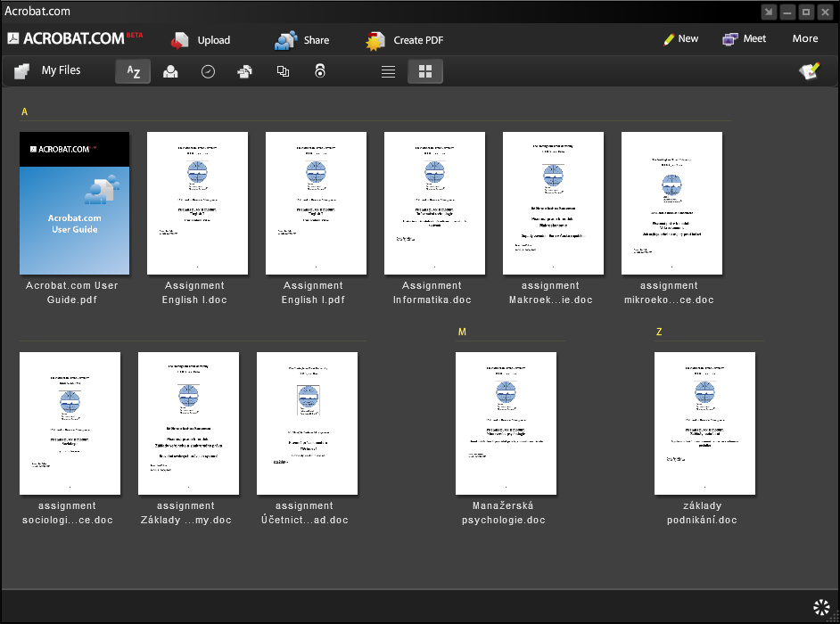Click the Acrobat.com logo
Screen dimensions: 840x624
(75, 38)
